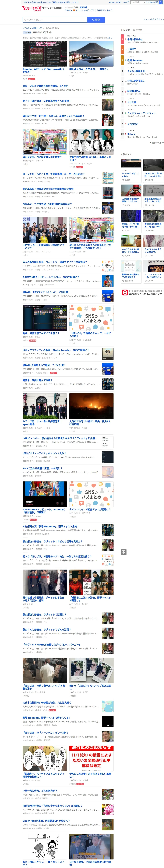Open headline 大阪・守口市で軽四と原付の事故、2人死亡
Screen dimensions: 164x868
[x=45, y=86]
